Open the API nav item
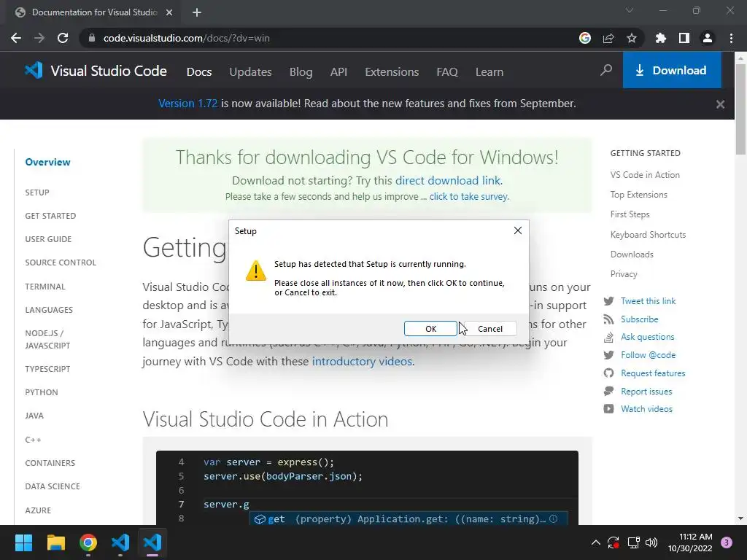The height and width of the screenshot is (560, 747). (x=338, y=72)
